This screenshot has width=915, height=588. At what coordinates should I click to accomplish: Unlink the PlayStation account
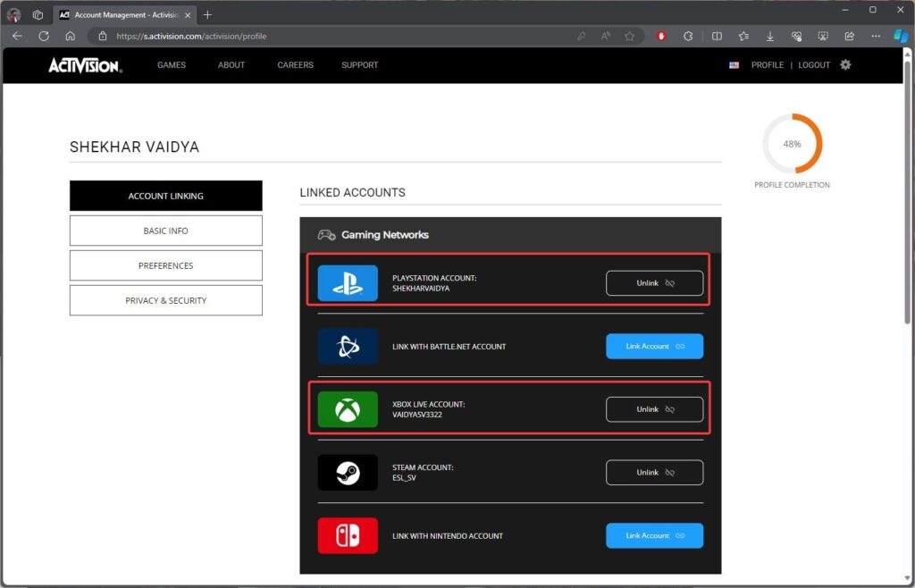[655, 283]
